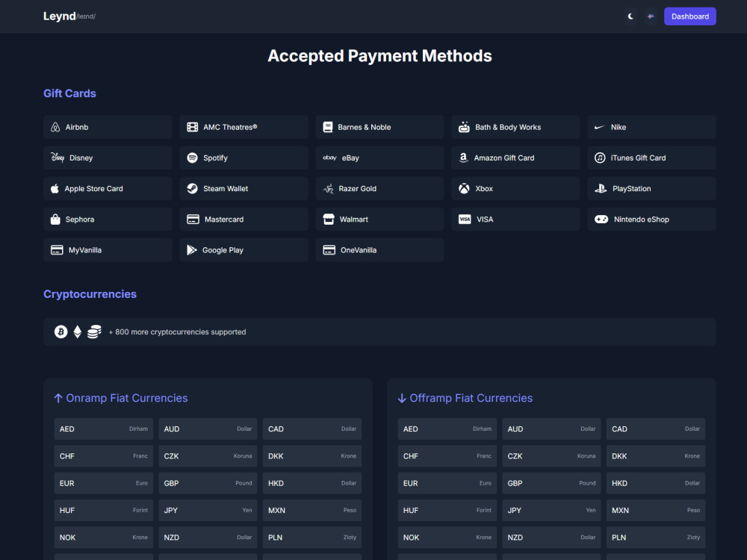Select AED Dirham in Onramp currencies
Screen dimensions: 747x560
pos(103,429)
